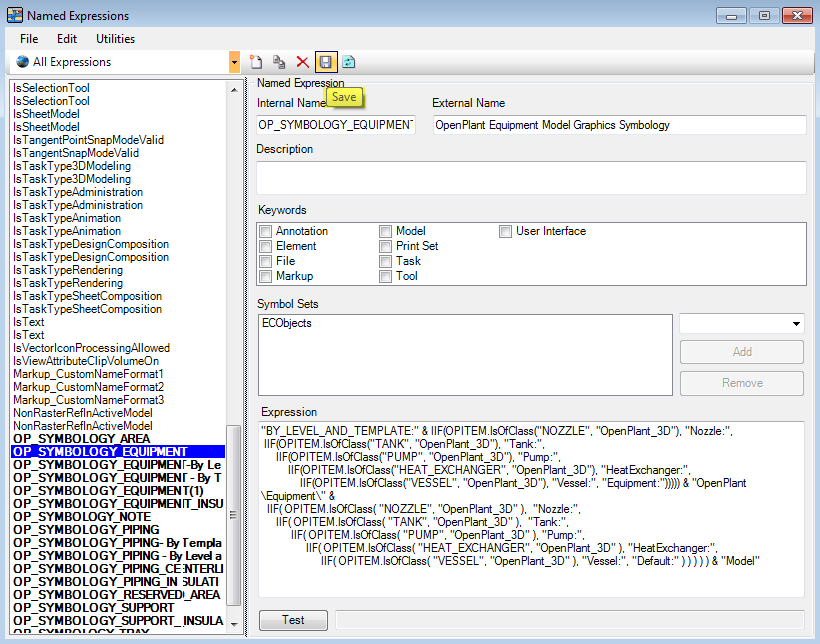Select OP_SYMBOLOGY_EQUIPMENT - By T entry
The width and height of the screenshot is (820, 644).
117,478
